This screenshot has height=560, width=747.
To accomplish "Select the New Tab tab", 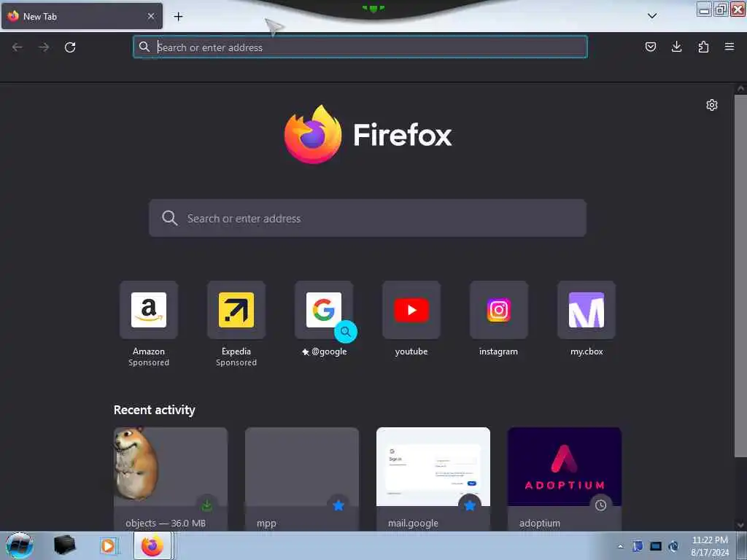I will [x=82, y=16].
